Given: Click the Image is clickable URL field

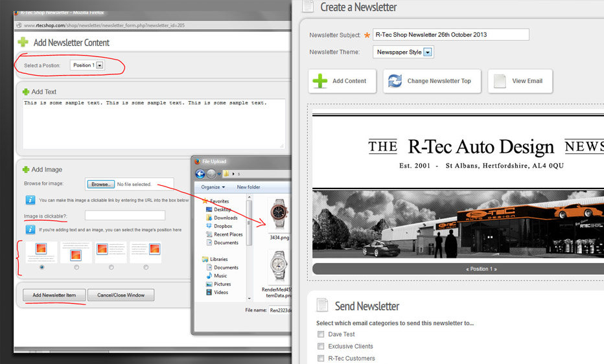Looking at the screenshot, I should [125, 216].
